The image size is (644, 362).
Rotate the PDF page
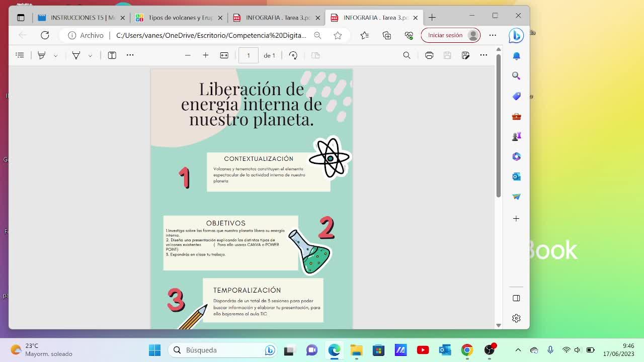[293, 55]
